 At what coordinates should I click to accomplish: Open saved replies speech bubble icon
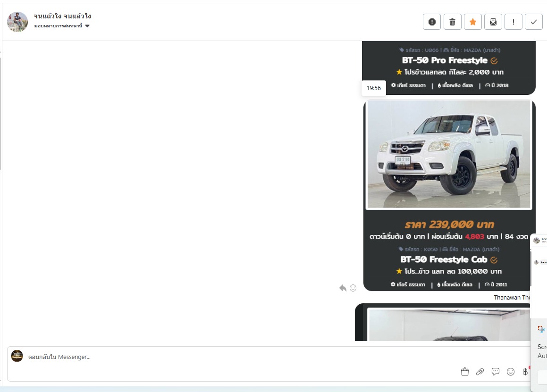(x=496, y=372)
